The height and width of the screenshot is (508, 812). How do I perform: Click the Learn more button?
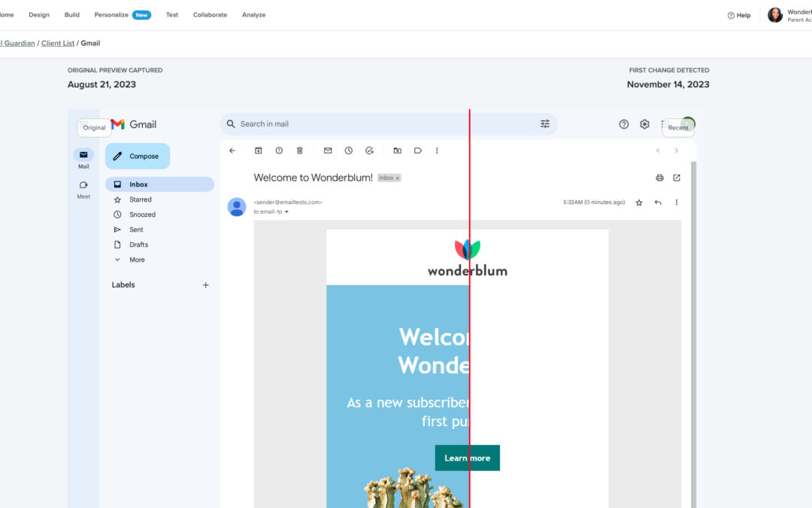(x=467, y=458)
